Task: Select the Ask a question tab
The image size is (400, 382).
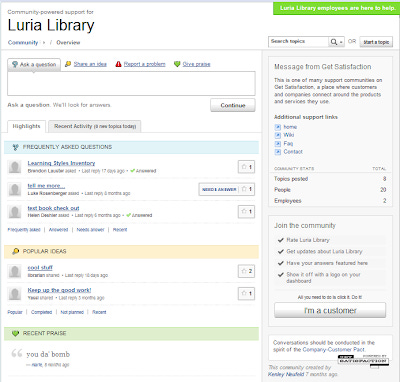Action: [x=34, y=64]
